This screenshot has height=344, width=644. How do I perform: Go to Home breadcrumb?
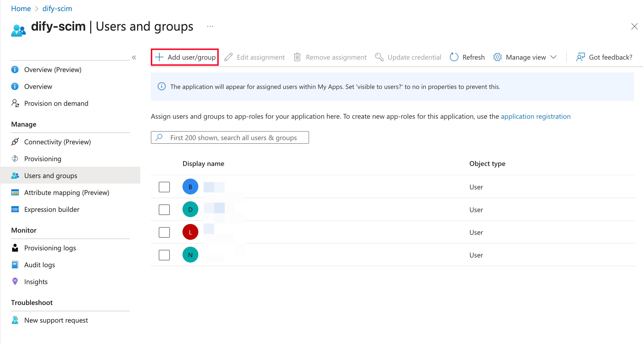(21, 8)
